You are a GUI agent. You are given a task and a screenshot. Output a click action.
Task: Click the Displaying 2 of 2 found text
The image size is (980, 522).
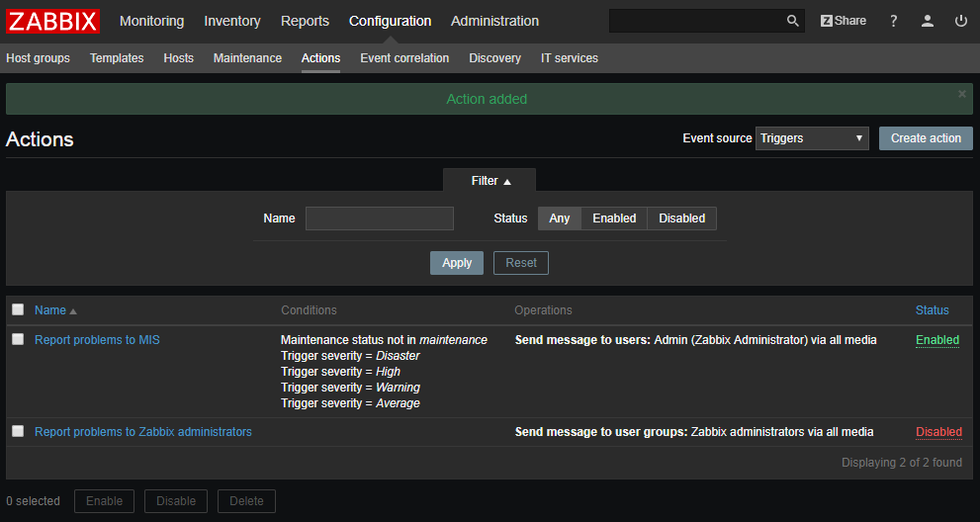[x=901, y=462]
